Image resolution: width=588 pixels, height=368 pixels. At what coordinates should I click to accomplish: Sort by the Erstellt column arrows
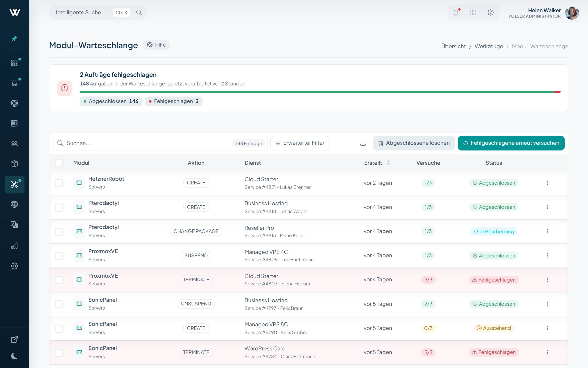388,163
